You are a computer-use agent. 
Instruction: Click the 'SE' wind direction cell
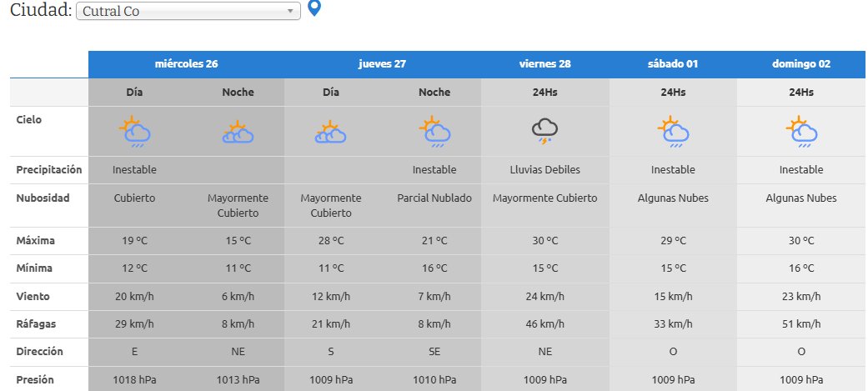click(x=434, y=352)
